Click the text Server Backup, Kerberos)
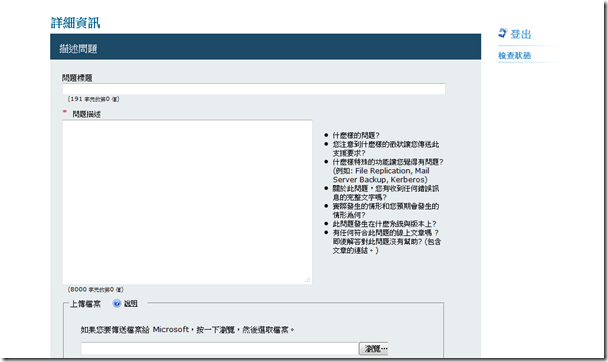This screenshot has height=362, width=608. point(380,180)
